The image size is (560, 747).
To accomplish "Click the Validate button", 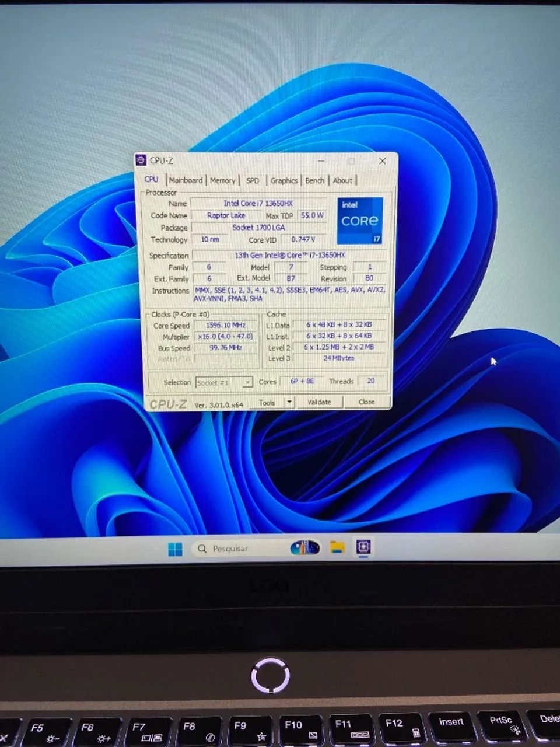I will (319, 402).
